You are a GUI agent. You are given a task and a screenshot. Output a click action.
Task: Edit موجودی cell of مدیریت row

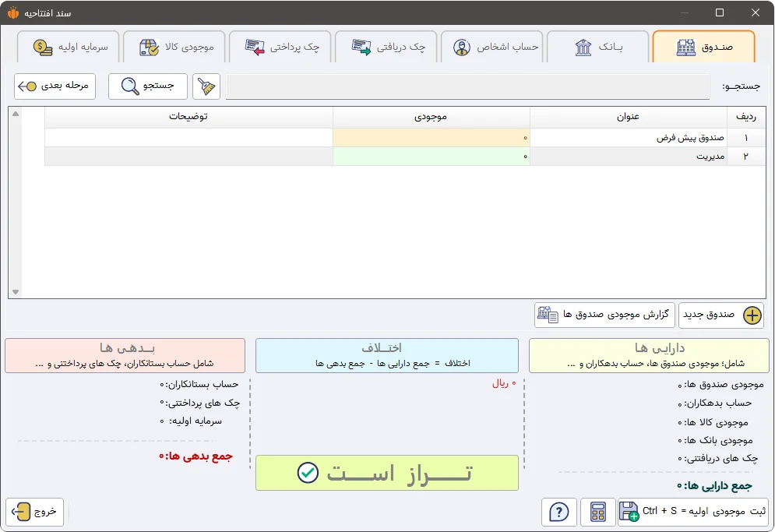(x=431, y=157)
